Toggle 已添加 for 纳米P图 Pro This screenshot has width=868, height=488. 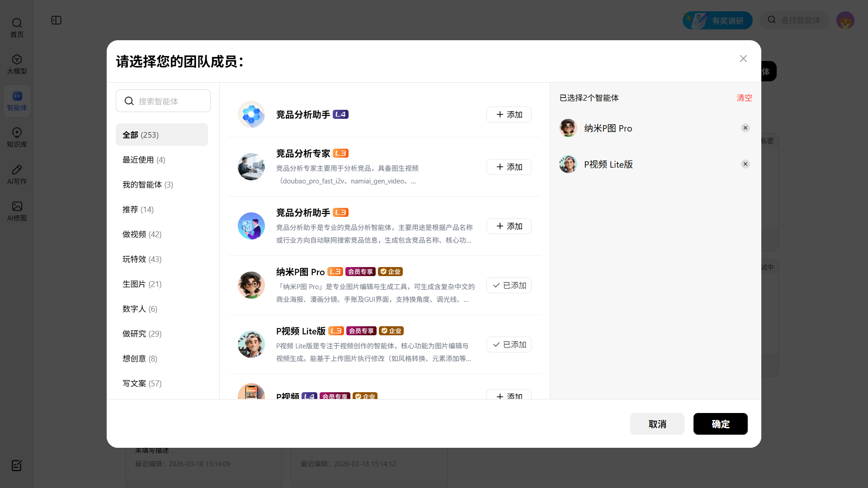coord(509,286)
